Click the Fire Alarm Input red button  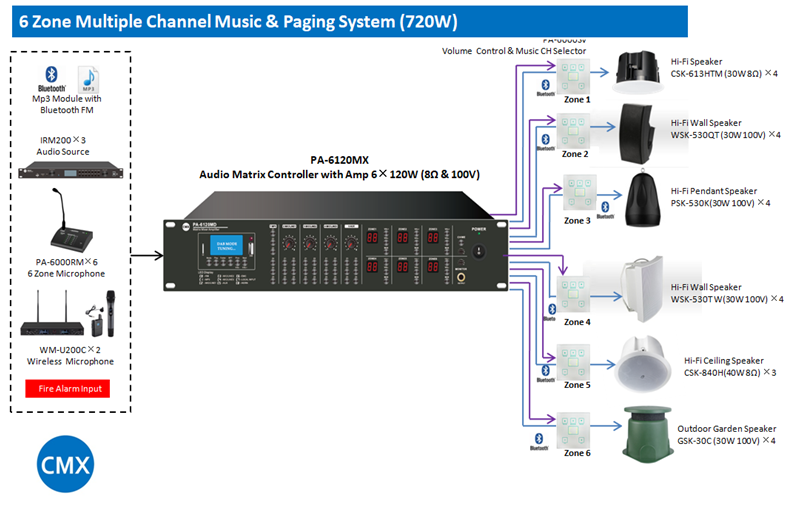[x=67, y=388]
